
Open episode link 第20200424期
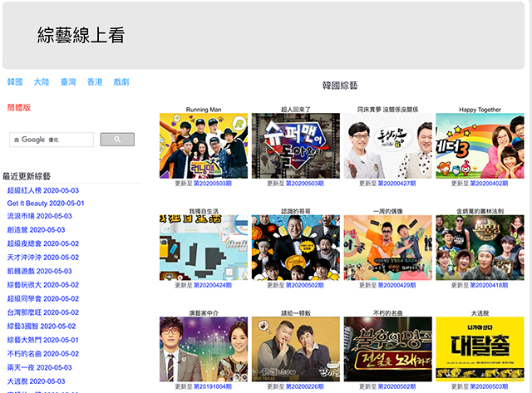[213, 285]
